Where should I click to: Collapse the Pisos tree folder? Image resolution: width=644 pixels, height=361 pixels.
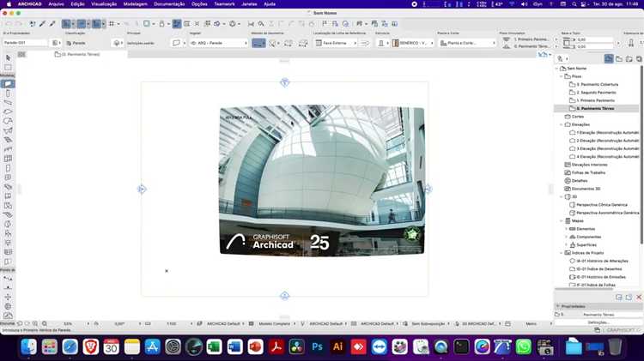pyautogui.click(x=561, y=76)
